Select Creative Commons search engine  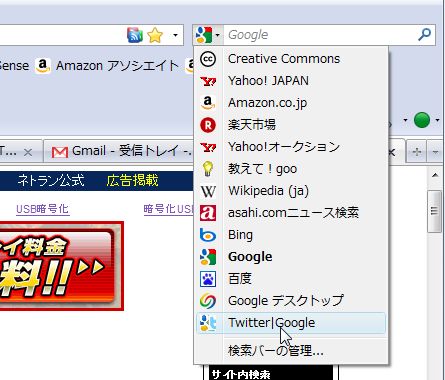pyautogui.click(x=291, y=59)
